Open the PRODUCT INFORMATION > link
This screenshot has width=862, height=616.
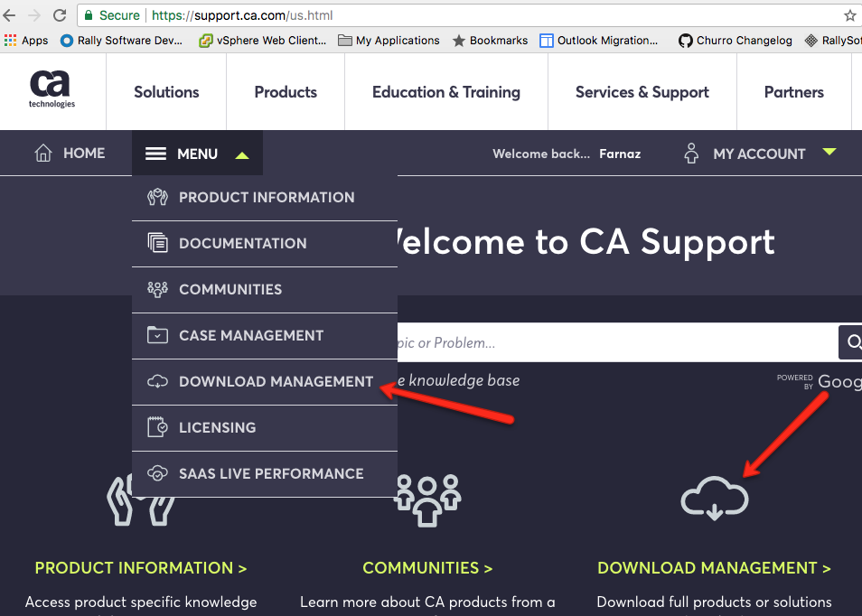click(x=141, y=567)
